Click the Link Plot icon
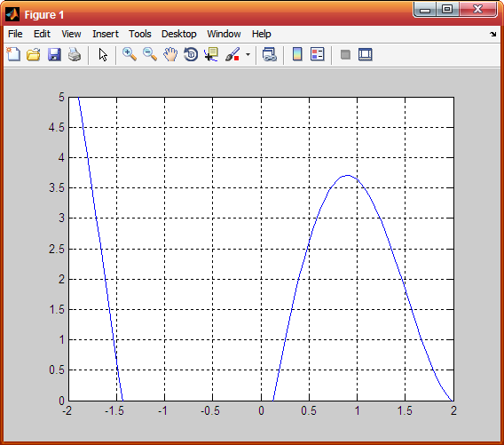The height and width of the screenshot is (445, 504). tap(270, 54)
